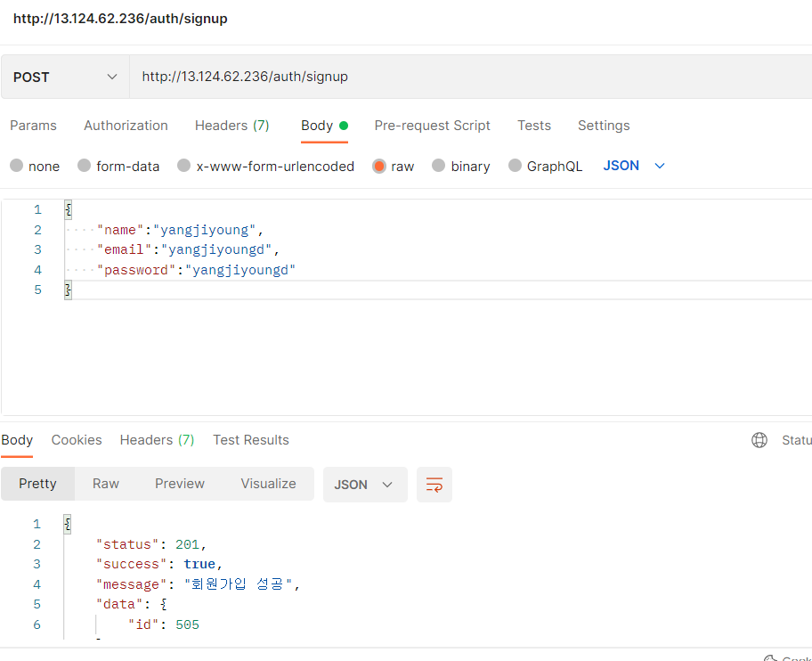Click the "success": true response line
The image size is (812, 661).
[x=159, y=564]
